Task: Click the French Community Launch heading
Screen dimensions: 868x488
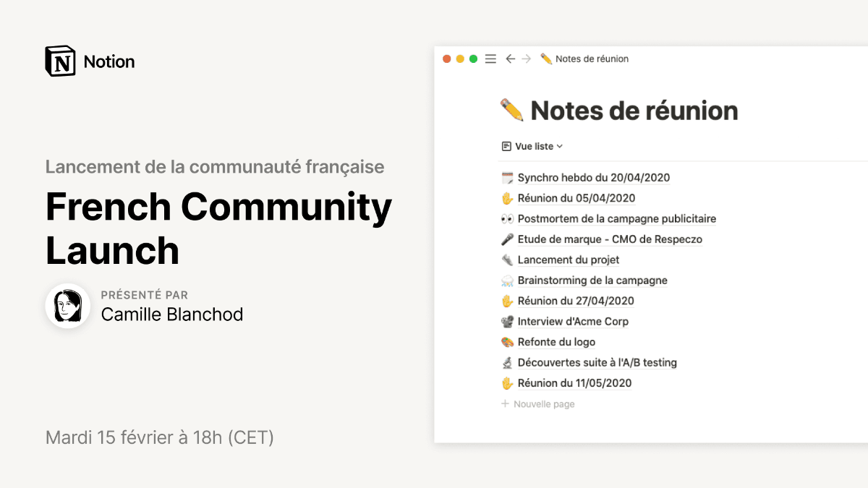Action: (219, 228)
